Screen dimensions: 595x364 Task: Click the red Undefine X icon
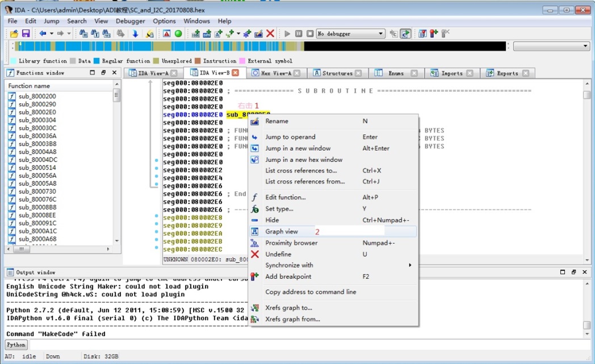pos(254,254)
